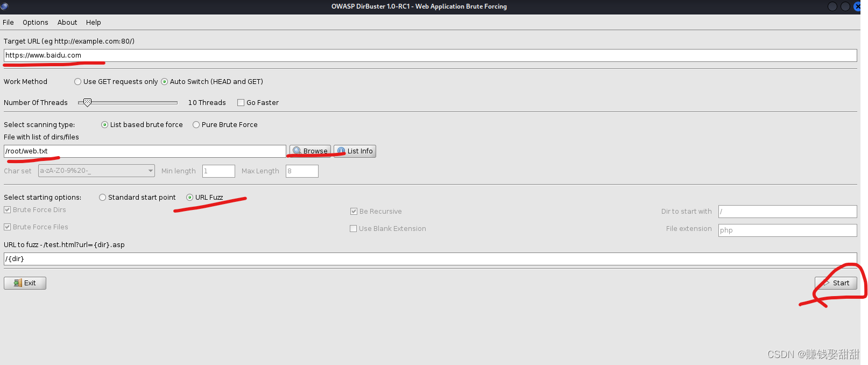
Task: Open the File menu
Action: [8, 22]
